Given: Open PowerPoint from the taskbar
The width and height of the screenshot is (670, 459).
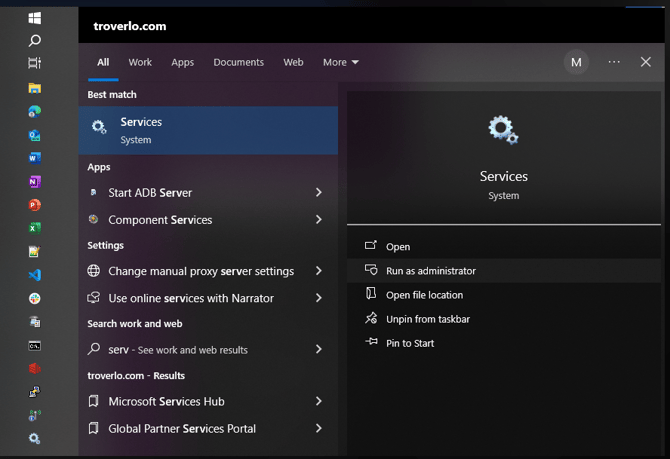Looking at the screenshot, I should [x=35, y=205].
